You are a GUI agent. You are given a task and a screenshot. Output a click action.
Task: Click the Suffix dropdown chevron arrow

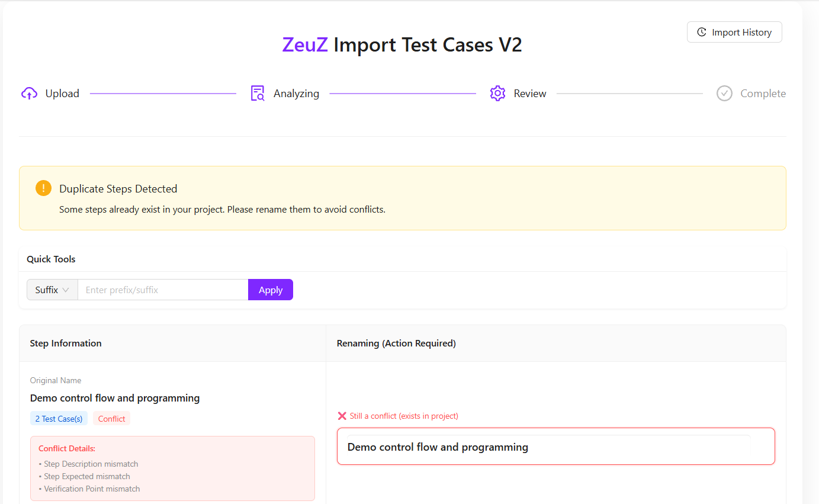(x=66, y=290)
